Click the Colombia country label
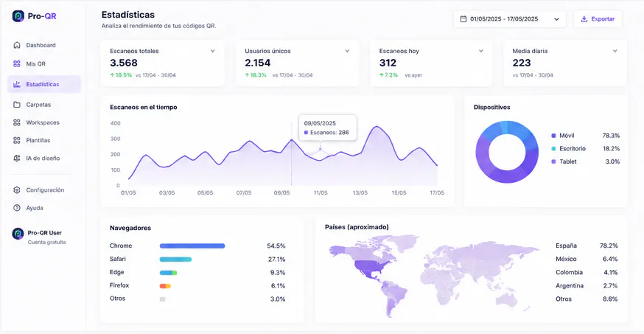 [570, 272]
